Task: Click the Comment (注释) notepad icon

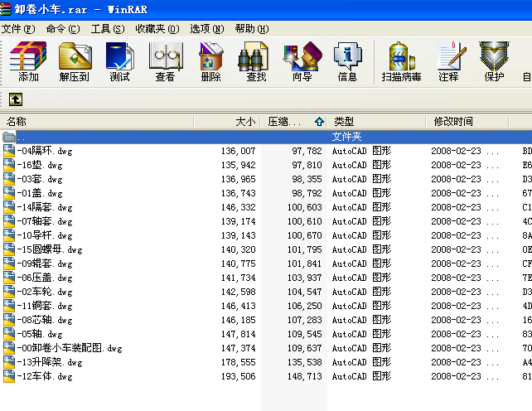Action: point(452,56)
